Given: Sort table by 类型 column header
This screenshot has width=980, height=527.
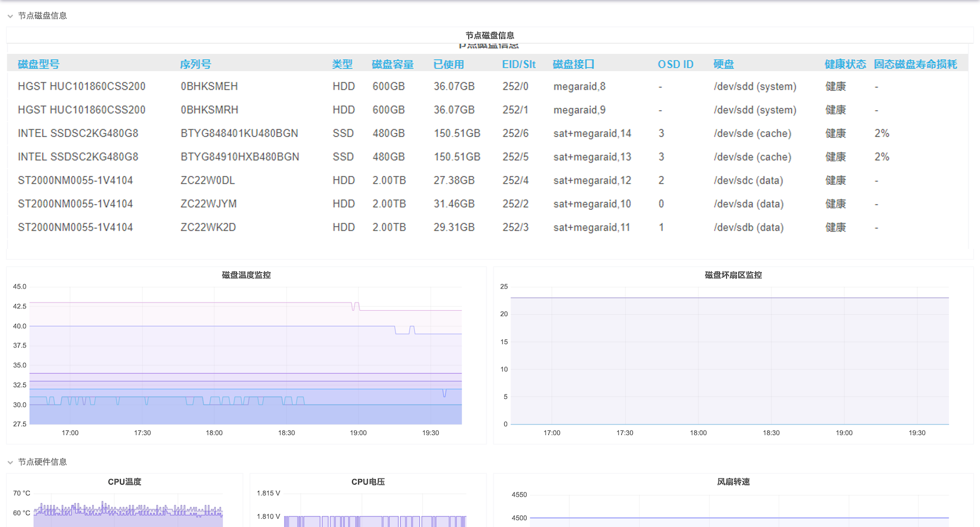Looking at the screenshot, I should [342, 64].
